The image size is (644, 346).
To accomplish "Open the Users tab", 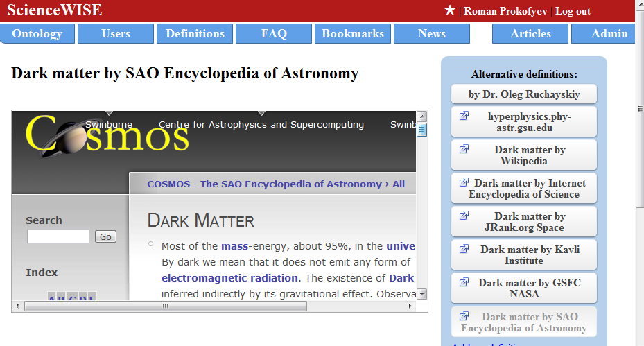I will (116, 34).
